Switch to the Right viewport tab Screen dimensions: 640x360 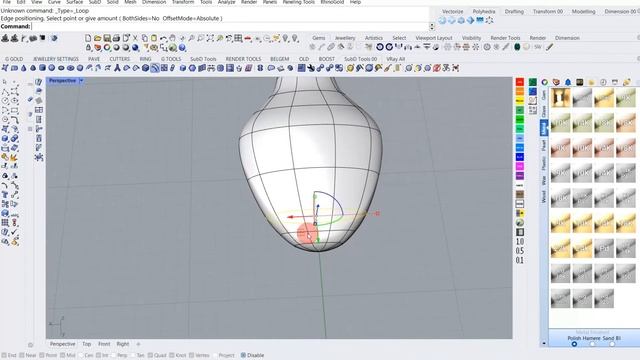(x=122, y=344)
